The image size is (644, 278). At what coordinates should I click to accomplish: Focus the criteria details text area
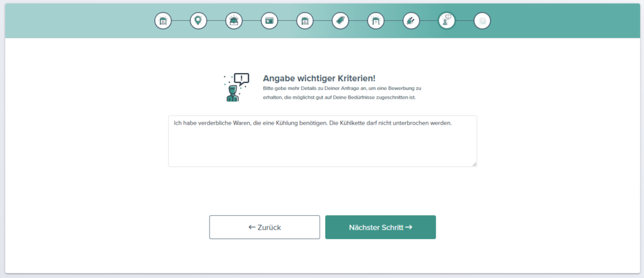point(323,141)
